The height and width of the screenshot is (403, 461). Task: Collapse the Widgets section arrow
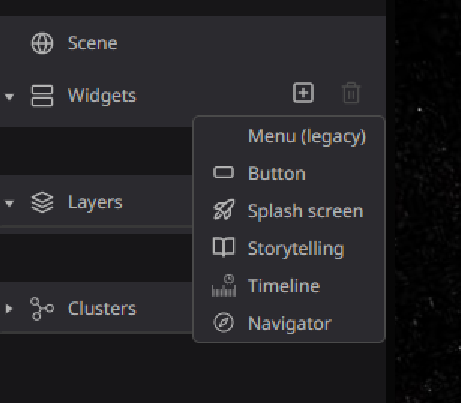tap(9, 97)
